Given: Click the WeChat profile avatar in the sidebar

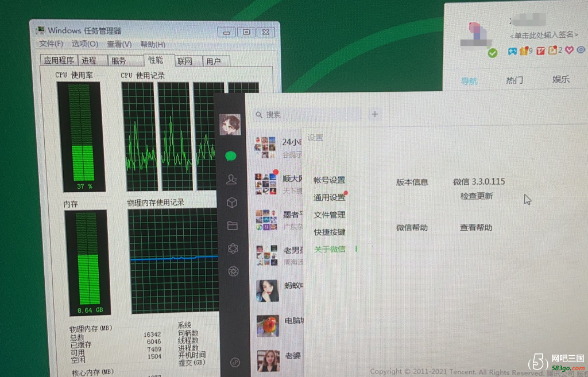Looking at the screenshot, I should (230, 125).
